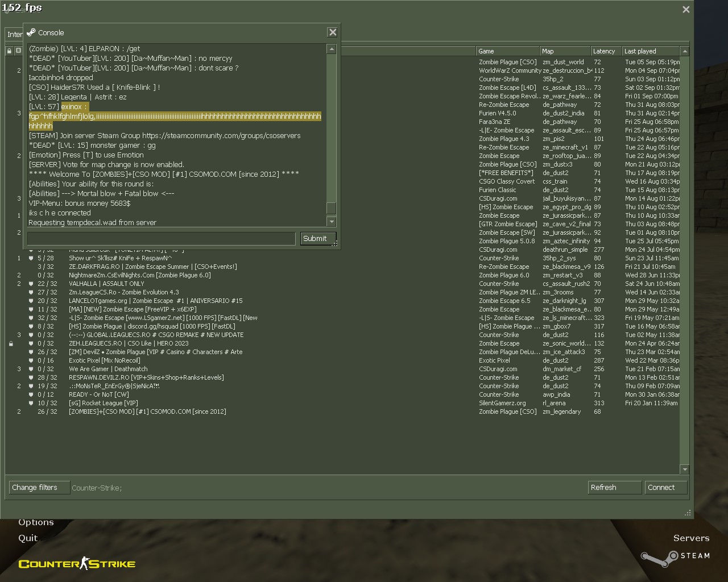Click the lock icon on ZEH.LEAGUECS.RO row

click(11, 344)
